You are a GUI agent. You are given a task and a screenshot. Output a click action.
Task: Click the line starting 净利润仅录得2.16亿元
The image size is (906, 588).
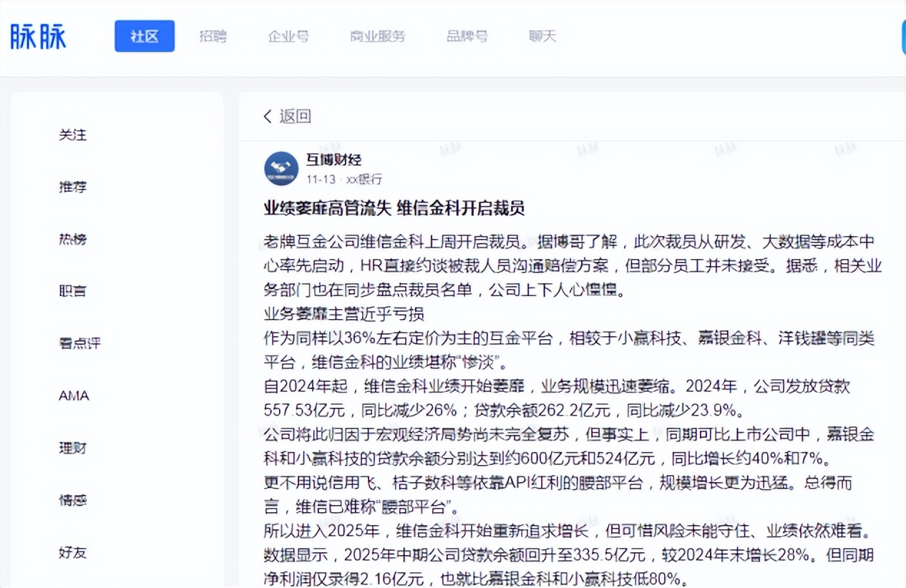tap(478, 579)
